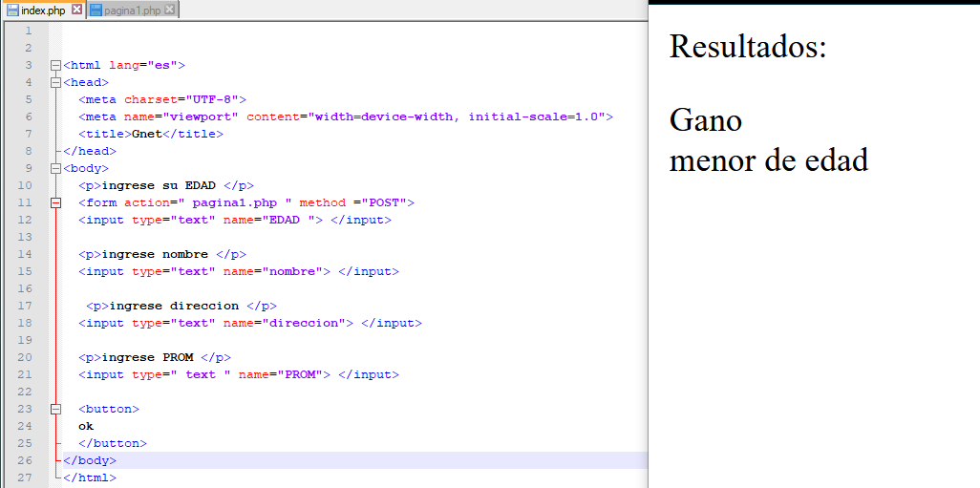Click line number 1 in the margin

point(28,31)
